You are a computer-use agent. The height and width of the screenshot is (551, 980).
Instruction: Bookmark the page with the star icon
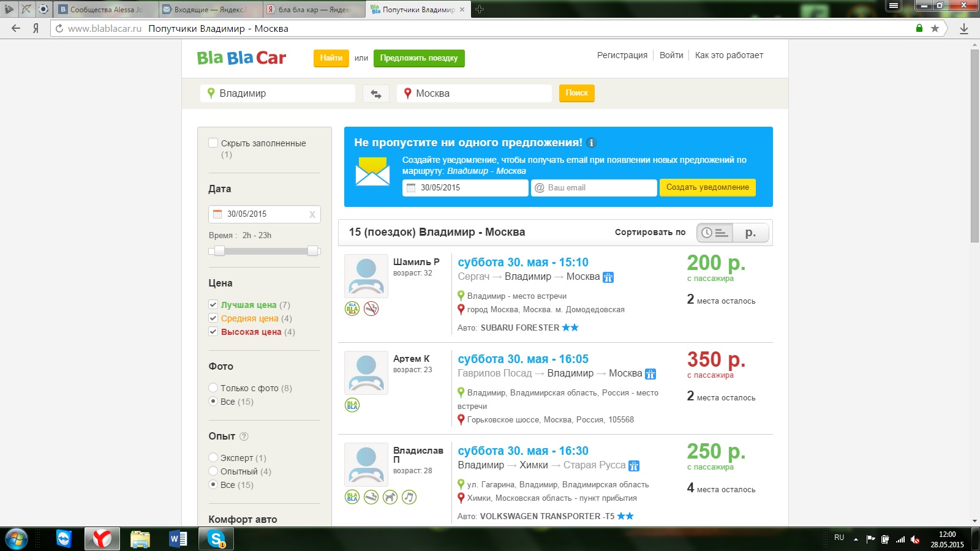(x=935, y=28)
